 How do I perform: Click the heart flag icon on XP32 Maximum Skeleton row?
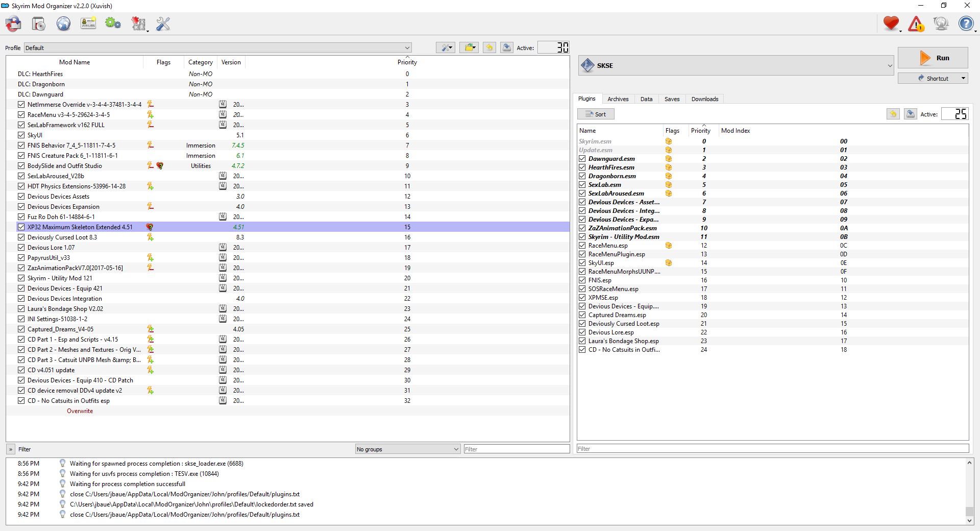[x=150, y=227]
